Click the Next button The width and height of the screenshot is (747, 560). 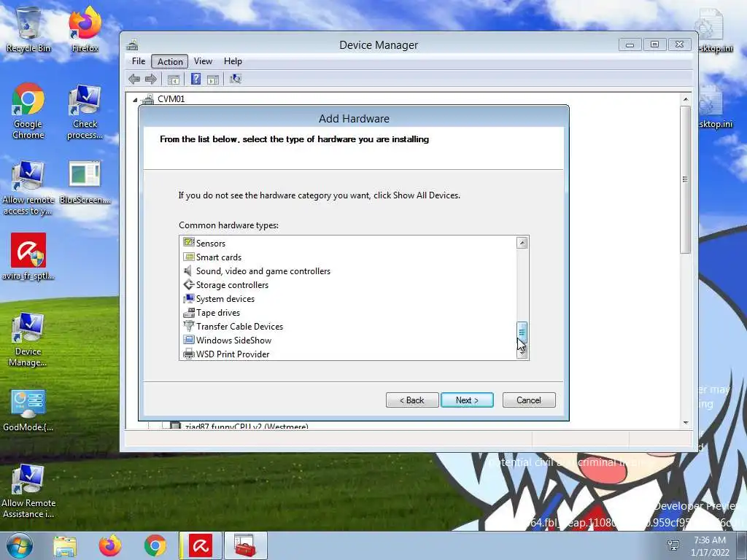[x=467, y=400]
